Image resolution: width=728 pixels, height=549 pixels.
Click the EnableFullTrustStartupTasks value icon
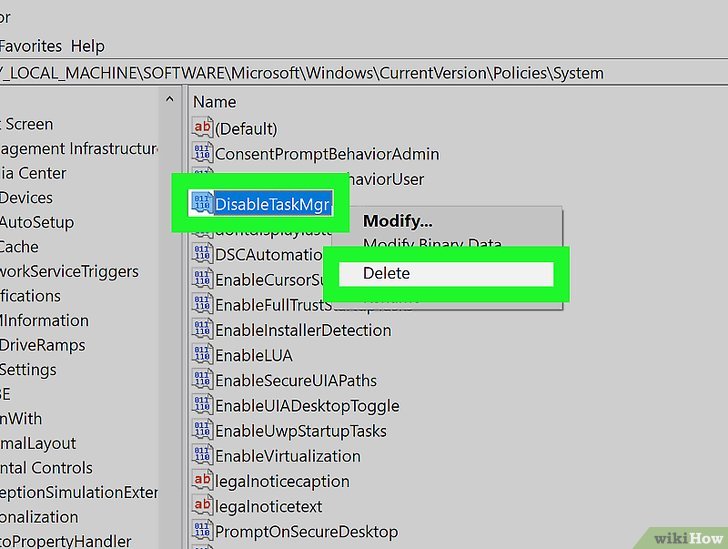click(202, 304)
